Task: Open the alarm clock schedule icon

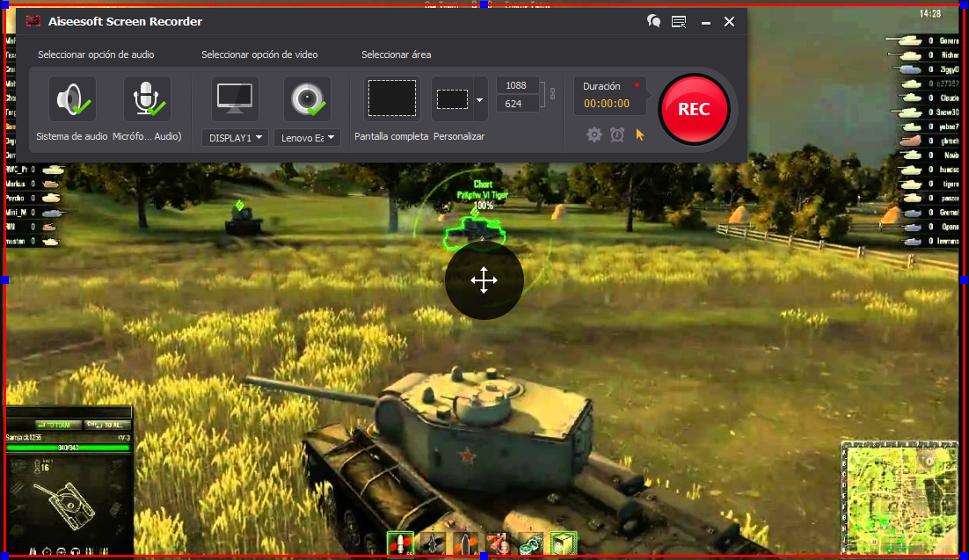Action: coord(617,135)
